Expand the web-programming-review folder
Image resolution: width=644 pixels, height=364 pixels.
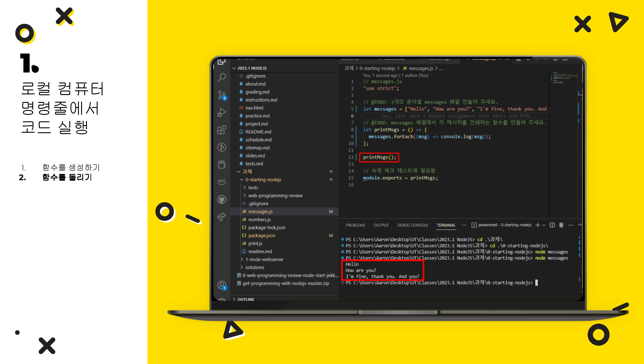pos(244,196)
